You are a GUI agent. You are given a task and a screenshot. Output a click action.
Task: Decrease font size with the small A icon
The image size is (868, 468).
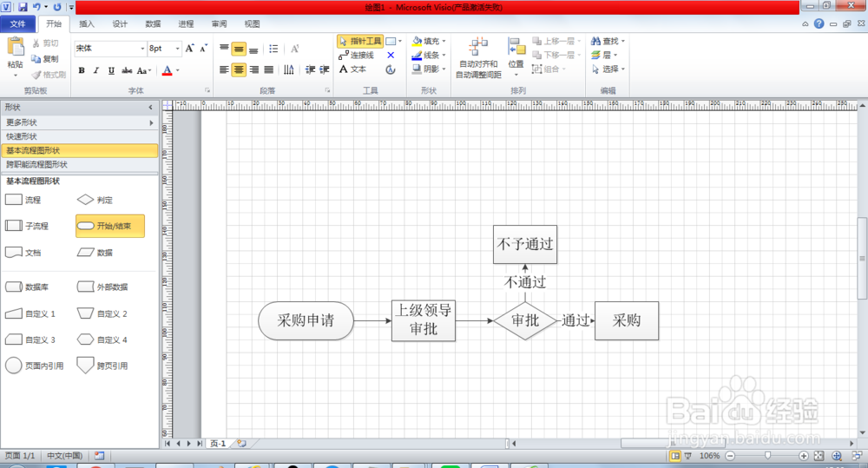tap(204, 48)
